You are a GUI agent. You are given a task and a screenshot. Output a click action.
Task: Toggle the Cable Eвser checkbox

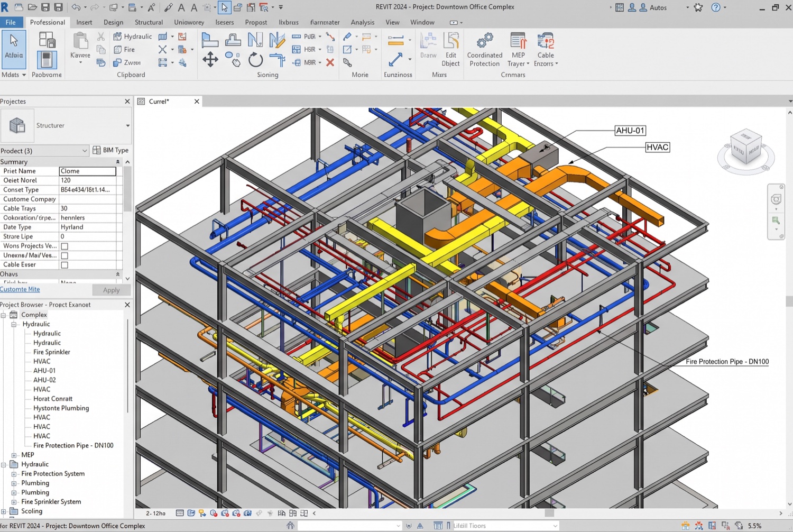pyautogui.click(x=64, y=265)
